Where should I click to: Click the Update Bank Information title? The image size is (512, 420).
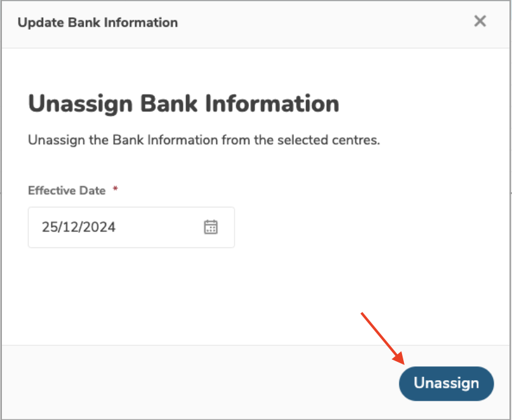coord(98,23)
